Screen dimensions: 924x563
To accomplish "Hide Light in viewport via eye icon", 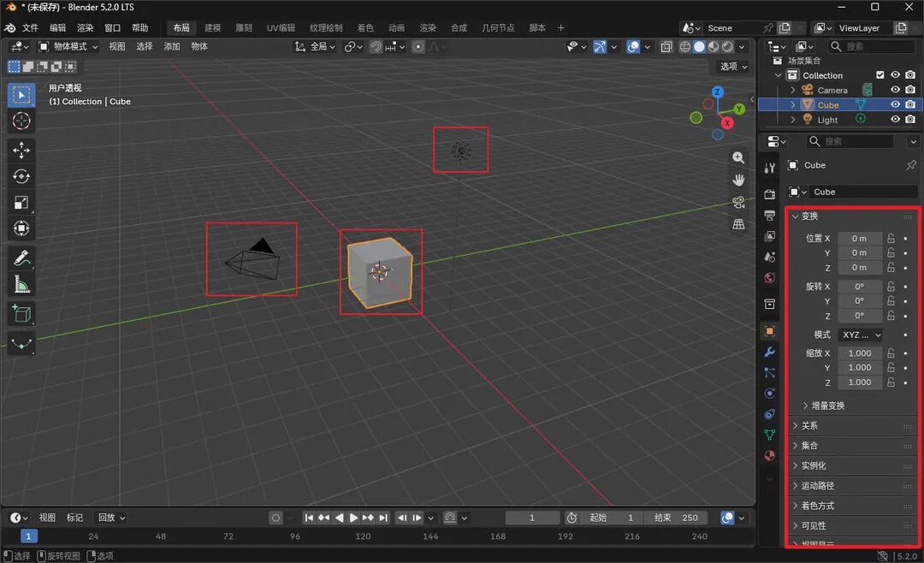I will pyautogui.click(x=895, y=119).
